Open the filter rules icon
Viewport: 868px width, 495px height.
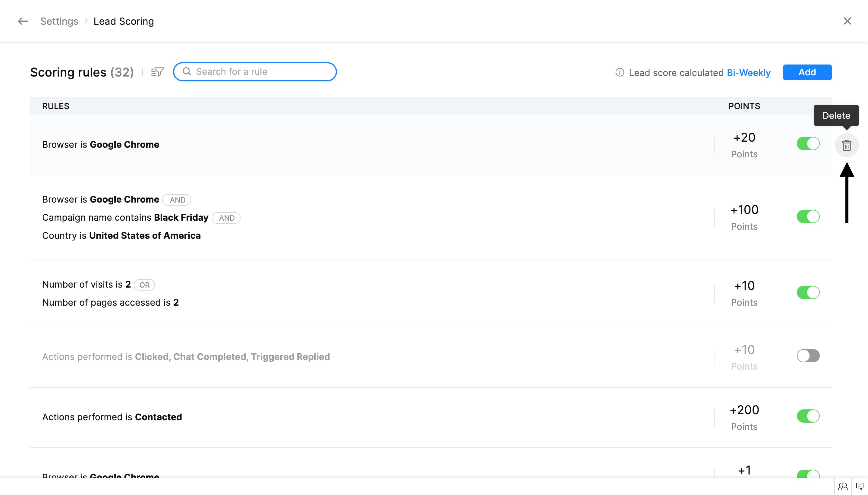tap(158, 72)
